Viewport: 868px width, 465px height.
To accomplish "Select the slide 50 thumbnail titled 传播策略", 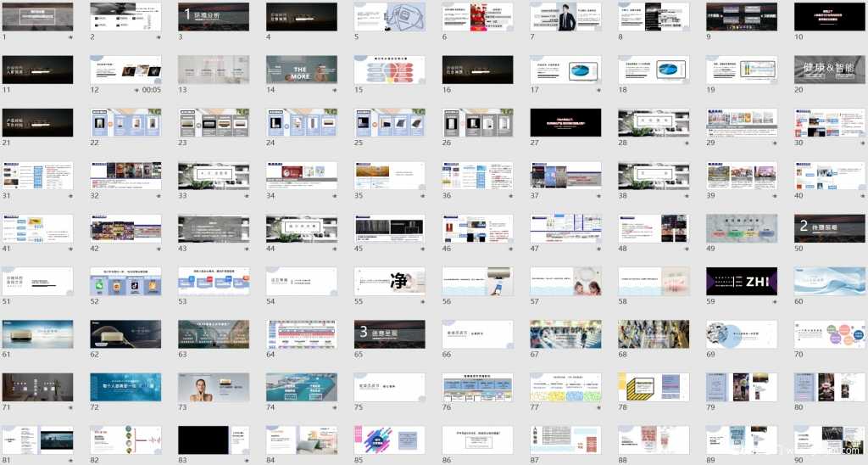I will 829,228.
